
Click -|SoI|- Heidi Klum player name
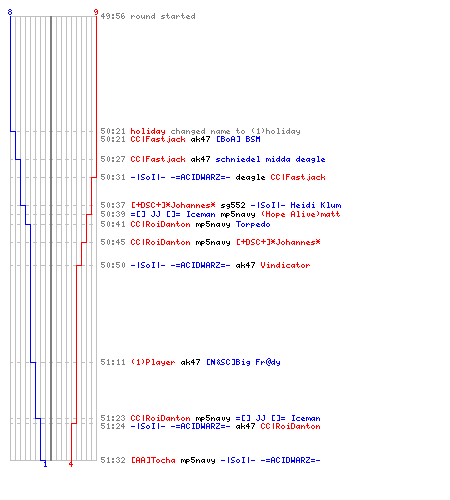(296, 205)
